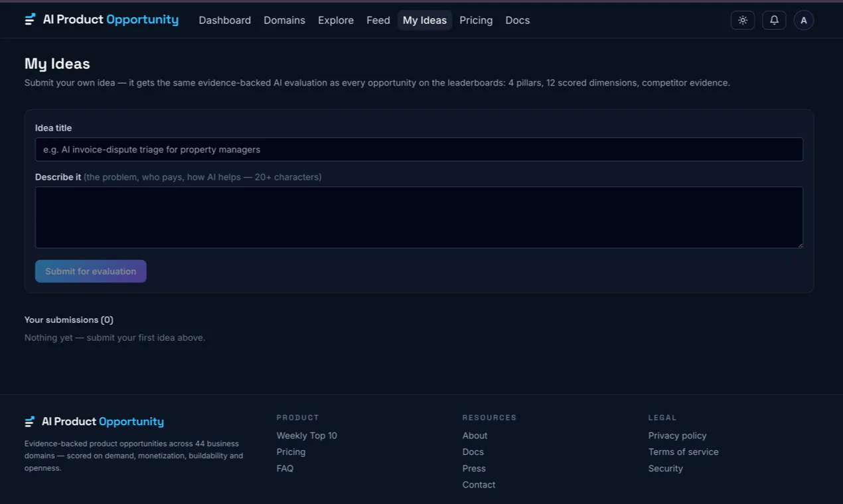Viewport: 843px width, 504px height.
Task: Click the footer 'Evidence-backed product opportunities' description
Action: point(133,456)
